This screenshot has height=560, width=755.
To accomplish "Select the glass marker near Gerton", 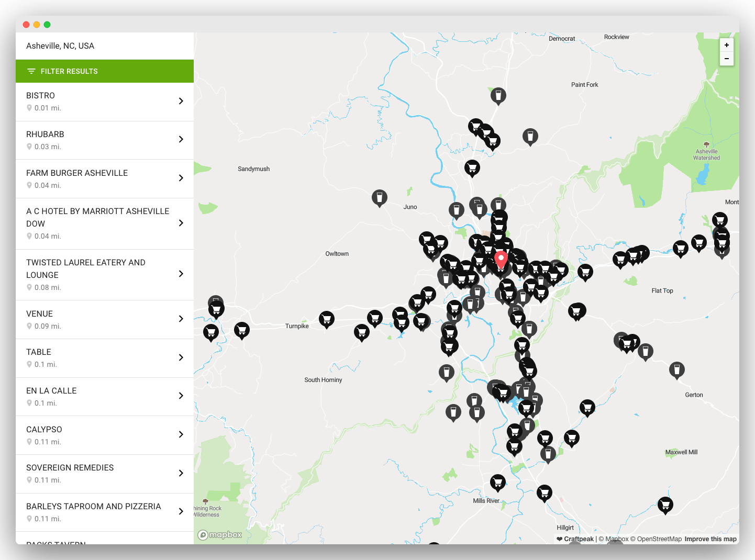I will (x=676, y=369).
